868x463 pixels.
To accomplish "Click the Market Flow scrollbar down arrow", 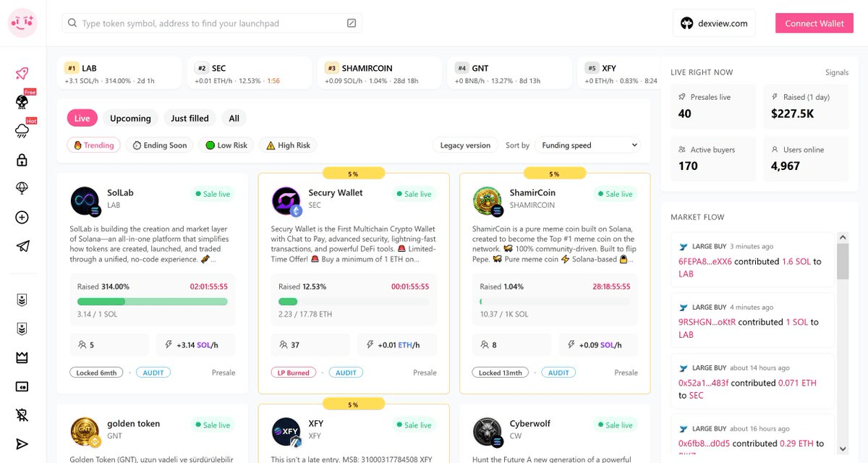I will click(x=843, y=449).
